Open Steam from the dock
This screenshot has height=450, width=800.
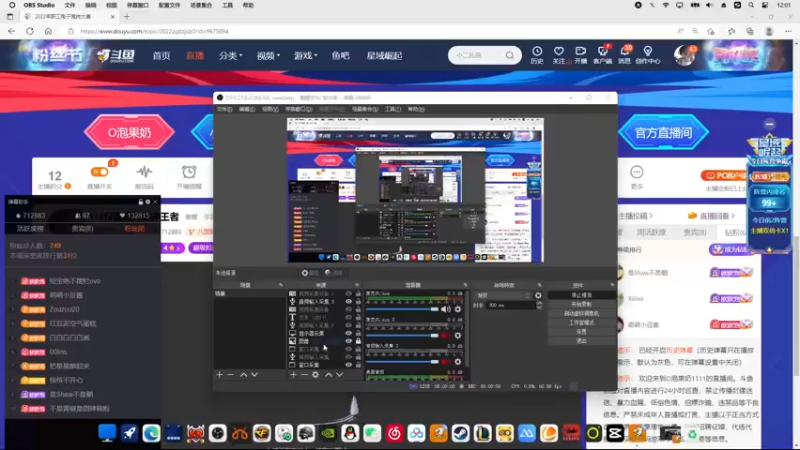460,433
